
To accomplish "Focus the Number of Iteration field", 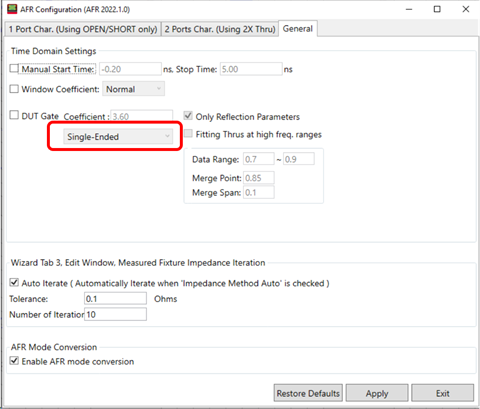I will pyautogui.click(x=115, y=314).
